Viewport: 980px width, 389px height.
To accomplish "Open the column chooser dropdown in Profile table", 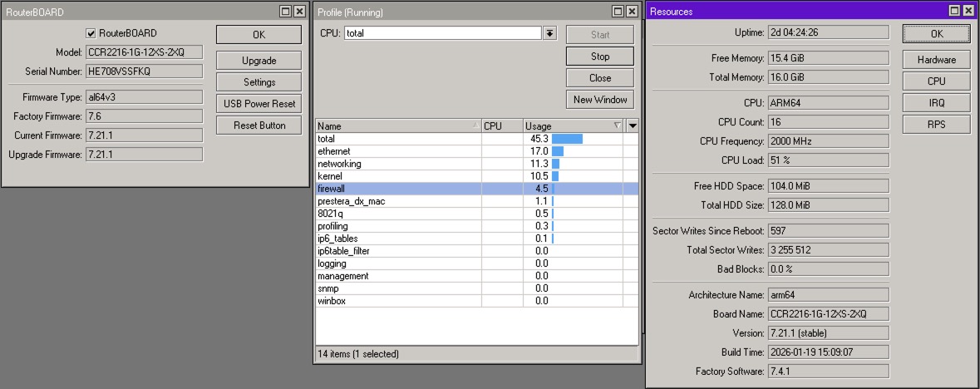I will tap(632, 126).
